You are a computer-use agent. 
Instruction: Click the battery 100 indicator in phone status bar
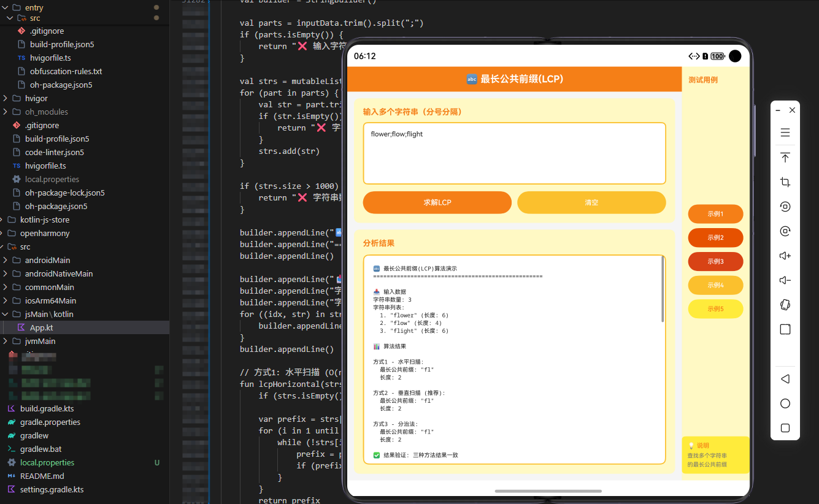[x=717, y=56]
